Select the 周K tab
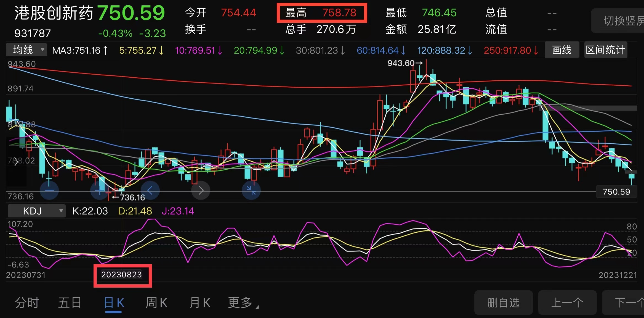644x318 pixels. click(156, 303)
